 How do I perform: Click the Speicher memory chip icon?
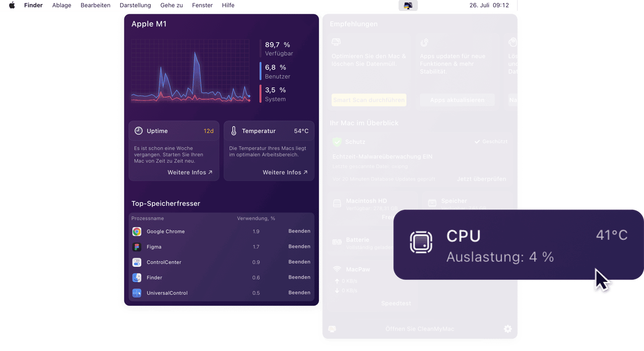[x=432, y=203]
